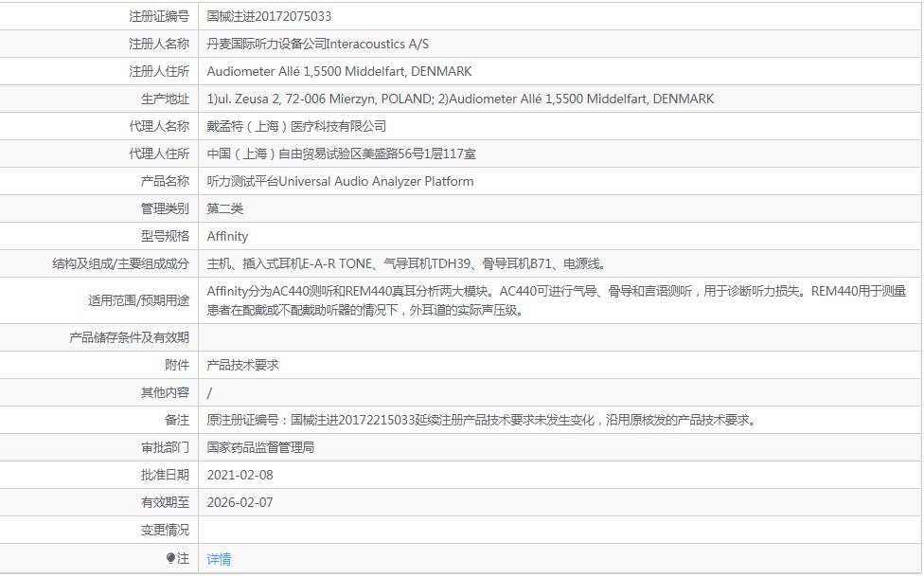Click the 批准日期 label
Viewport: 924px width, 578px height.
pyautogui.click(x=165, y=475)
